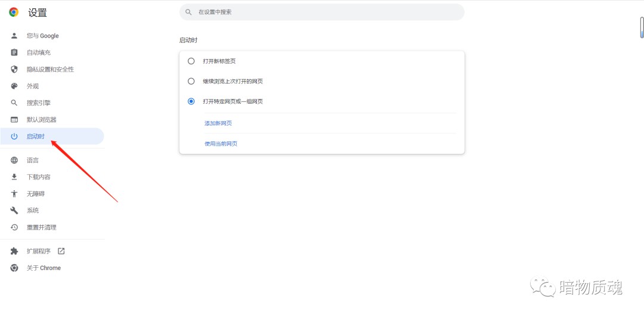Select 打开特定网页或一组网页 radio option
Viewport: 644px width, 316px height.
pyautogui.click(x=191, y=101)
